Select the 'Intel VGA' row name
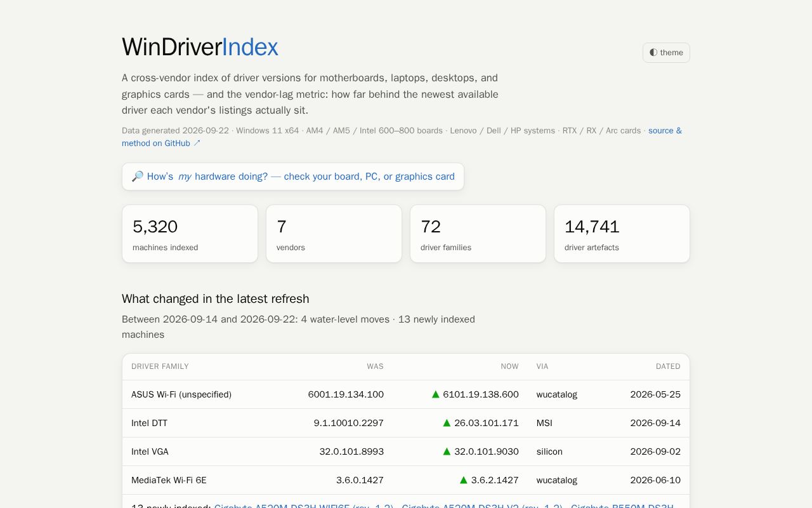Screen dimensions: 812x508 pos(150,451)
